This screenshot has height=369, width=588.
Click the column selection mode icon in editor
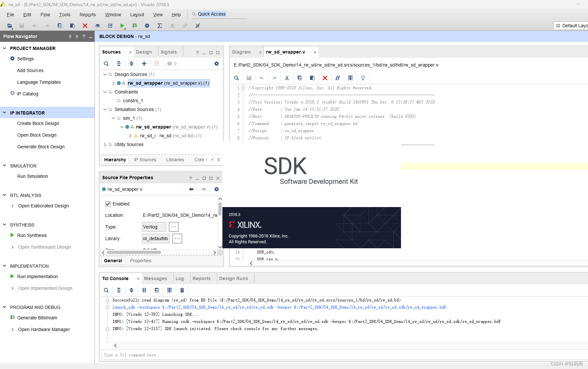[350, 78]
